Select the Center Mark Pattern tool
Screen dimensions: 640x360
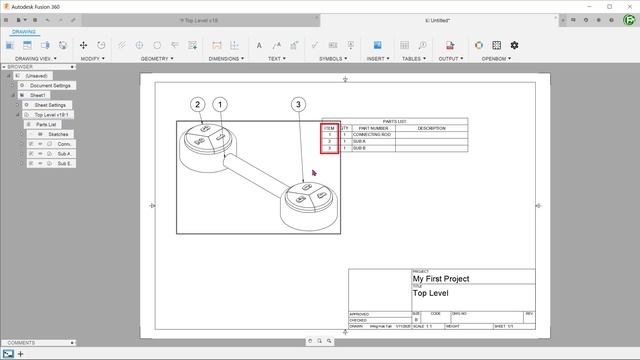pos(157,45)
